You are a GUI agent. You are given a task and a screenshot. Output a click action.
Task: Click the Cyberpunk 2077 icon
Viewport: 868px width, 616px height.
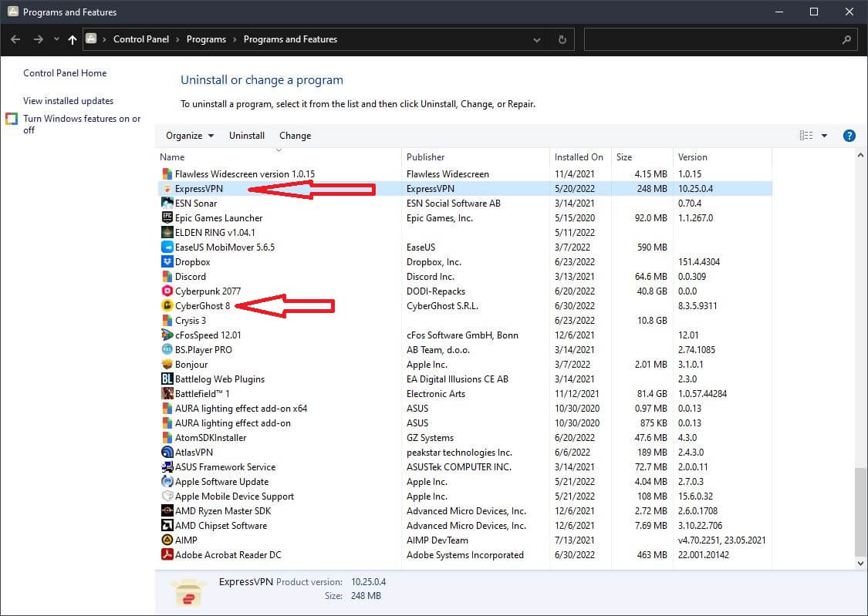point(167,291)
